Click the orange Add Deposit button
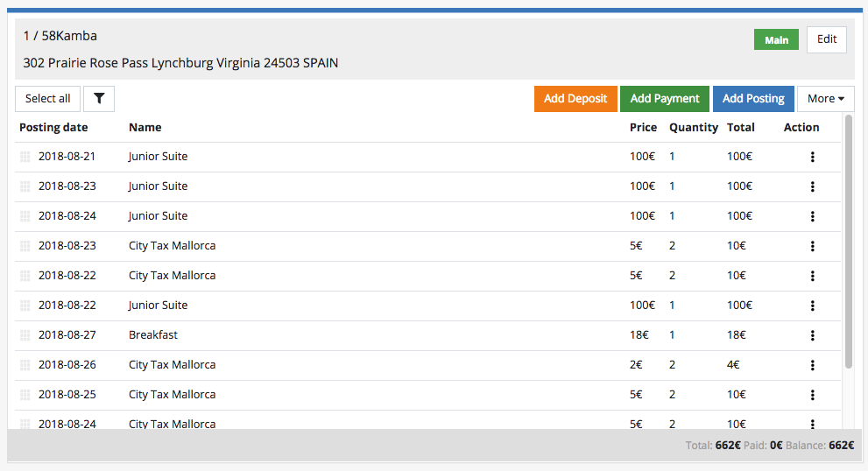868x471 pixels. [x=575, y=99]
